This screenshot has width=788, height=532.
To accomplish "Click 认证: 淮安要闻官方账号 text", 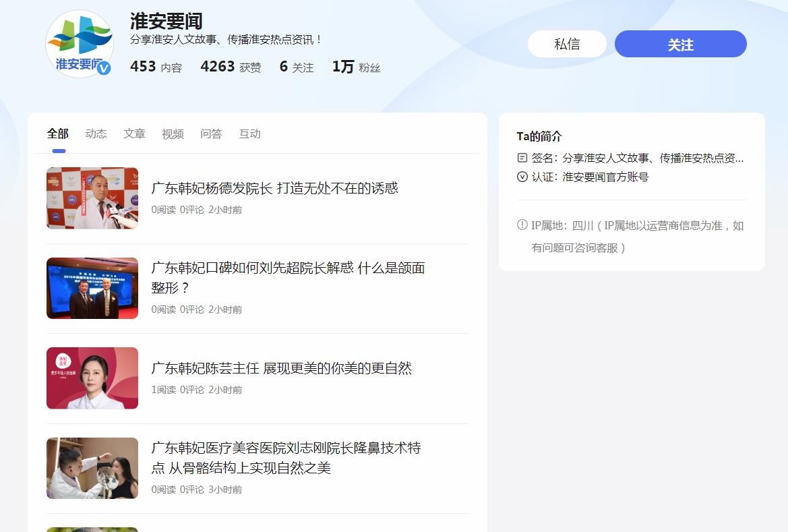I will click(590, 177).
